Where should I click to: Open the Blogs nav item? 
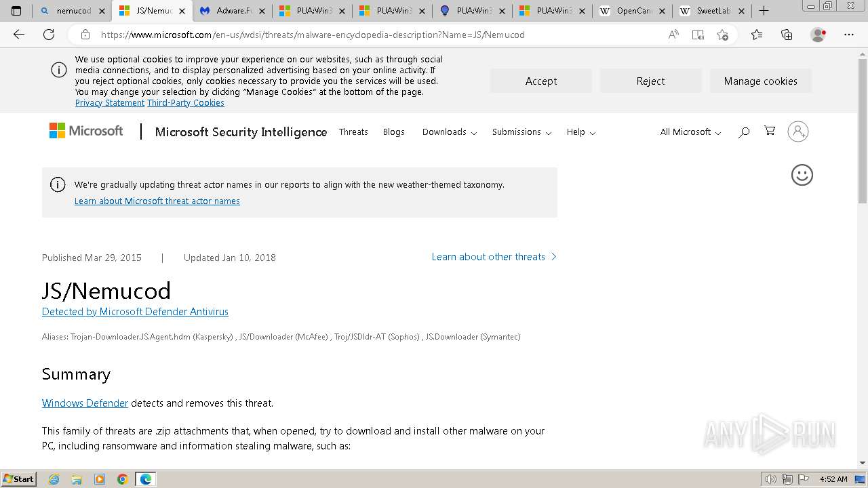tap(393, 132)
